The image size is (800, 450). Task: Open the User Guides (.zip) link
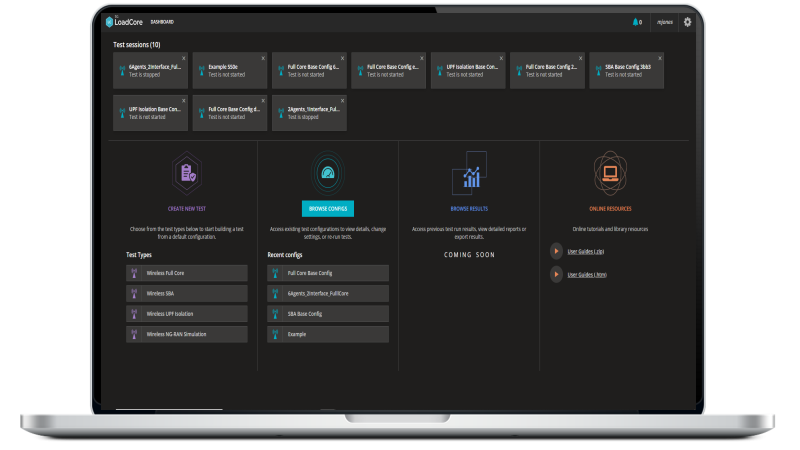pyautogui.click(x=587, y=251)
